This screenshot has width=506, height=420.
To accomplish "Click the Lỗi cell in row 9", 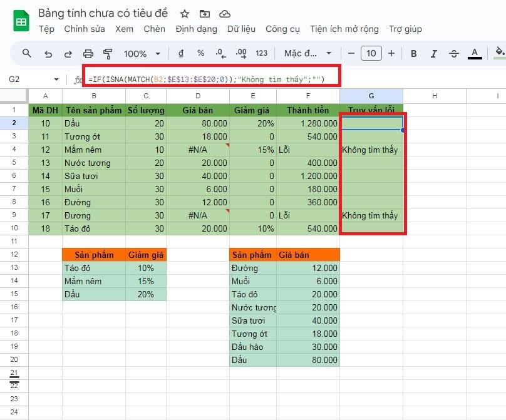I will click(x=308, y=215).
